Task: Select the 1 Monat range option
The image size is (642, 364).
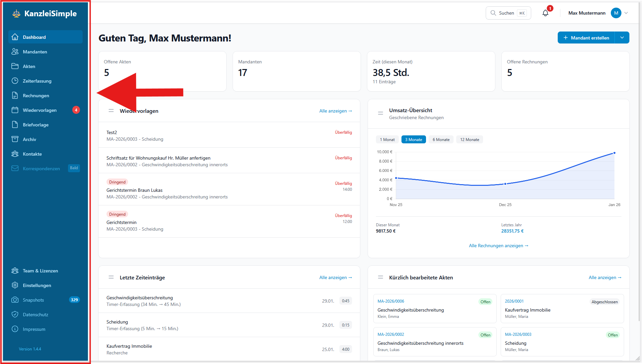Action: click(x=387, y=139)
